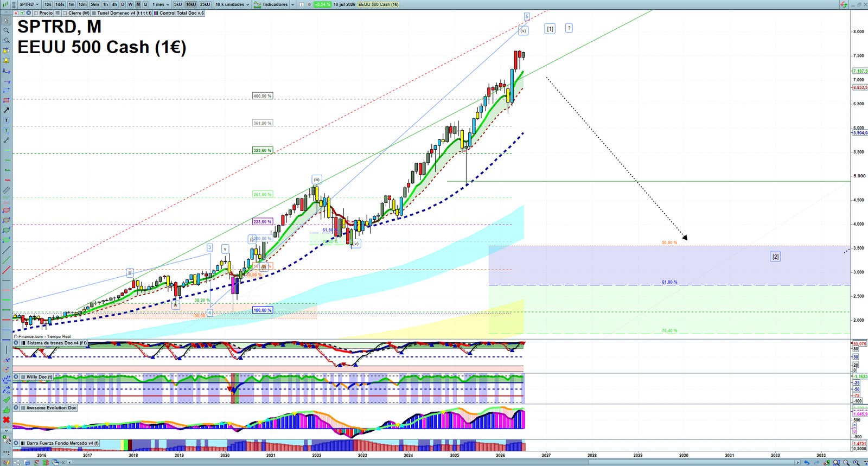
Task: Close the Sistema de trenes Doc panel
Action: [x=16, y=343]
